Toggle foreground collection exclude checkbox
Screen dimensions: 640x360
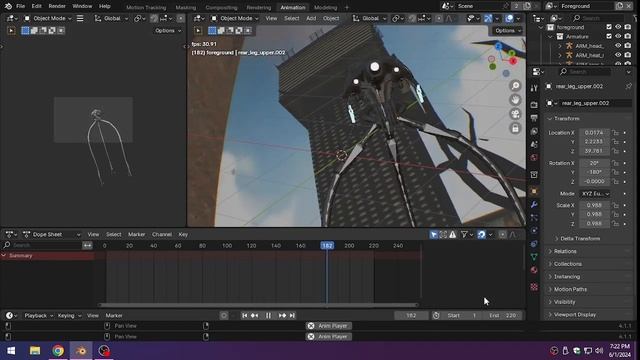(x=609, y=27)
